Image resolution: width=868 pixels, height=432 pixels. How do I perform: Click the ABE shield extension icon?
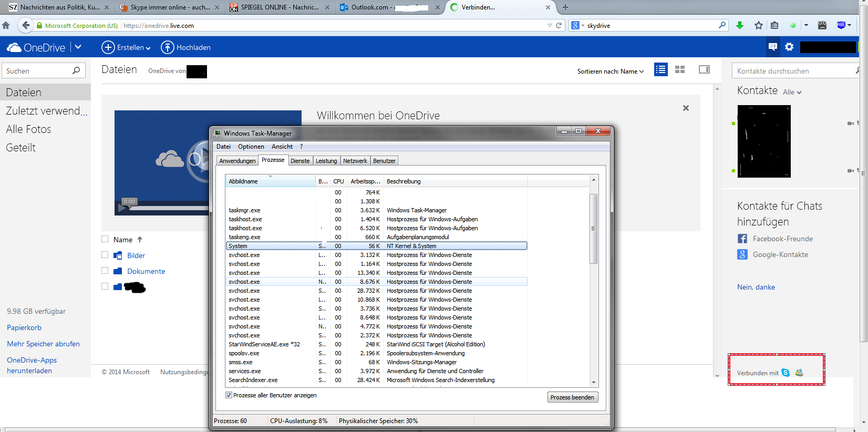coord(841,25)
